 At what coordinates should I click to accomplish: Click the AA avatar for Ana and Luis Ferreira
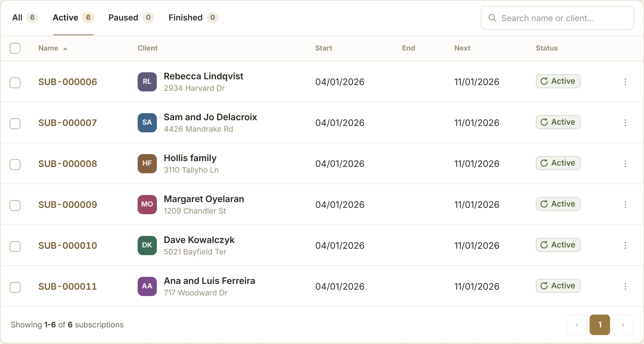147,287
